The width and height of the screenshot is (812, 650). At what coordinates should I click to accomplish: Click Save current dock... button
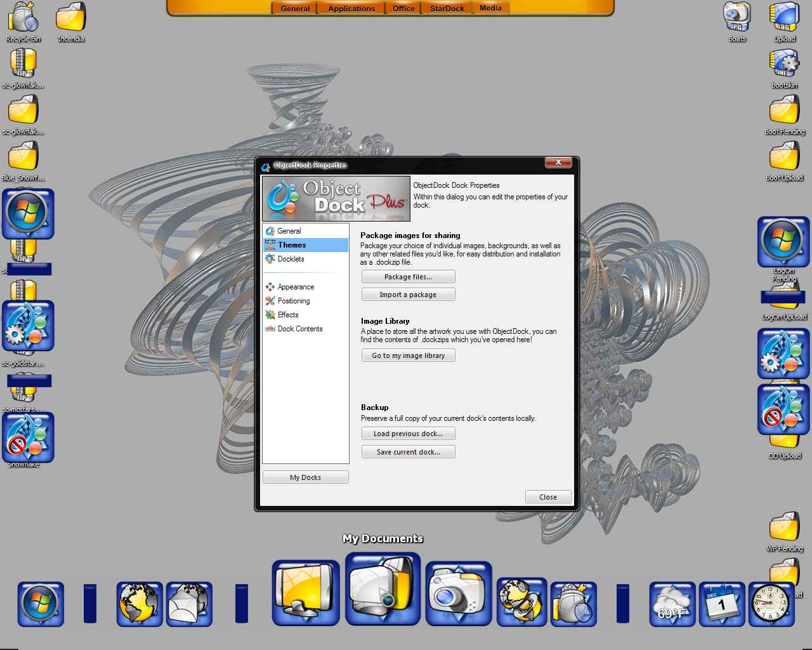coord(409,452)
